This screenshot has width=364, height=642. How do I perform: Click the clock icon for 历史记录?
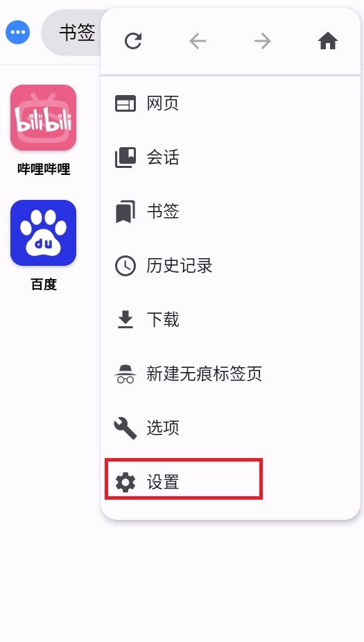[x=125, y=266]
